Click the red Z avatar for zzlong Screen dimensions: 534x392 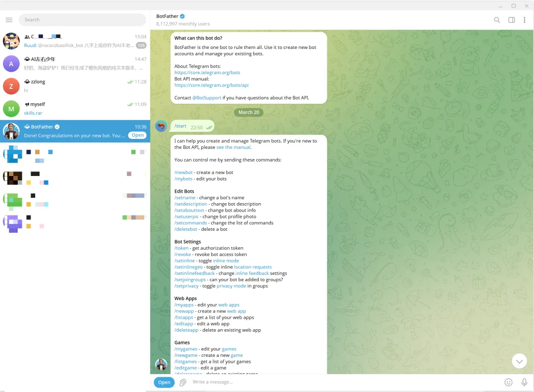(11, 86)
